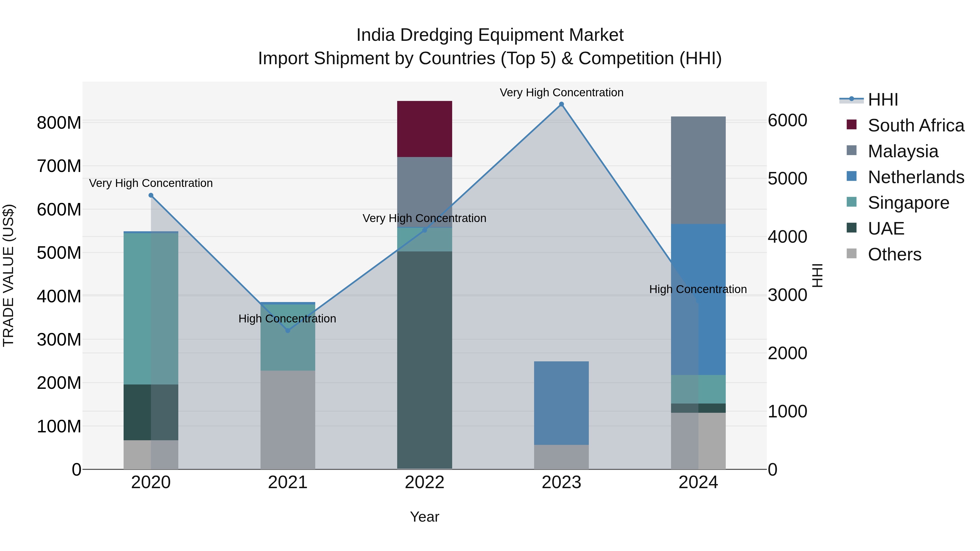Click the UAE dark green legend swatch
This screenshot has width=980, height=551.
[x=852, y=228]
